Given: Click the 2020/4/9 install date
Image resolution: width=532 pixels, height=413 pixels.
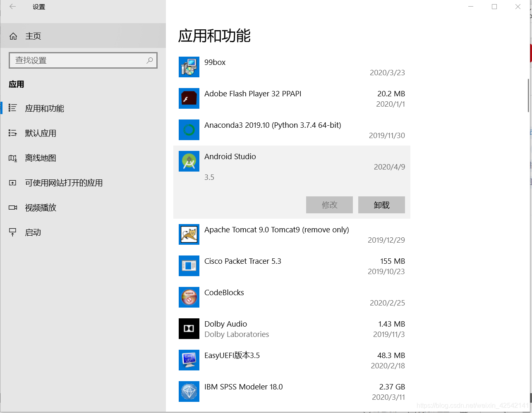Looking at the screenshot, I should 389,167.
